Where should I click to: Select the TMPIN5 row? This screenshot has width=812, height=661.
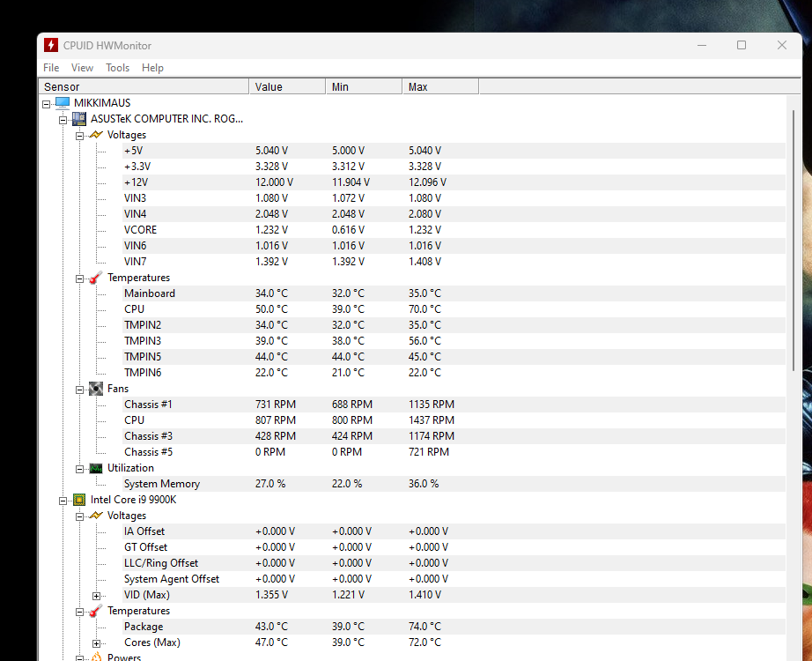454,357
